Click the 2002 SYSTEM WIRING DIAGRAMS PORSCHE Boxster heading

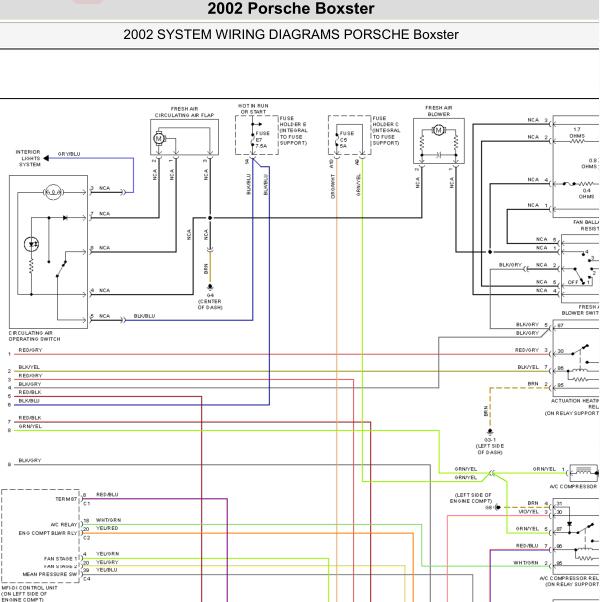point(291,35)
